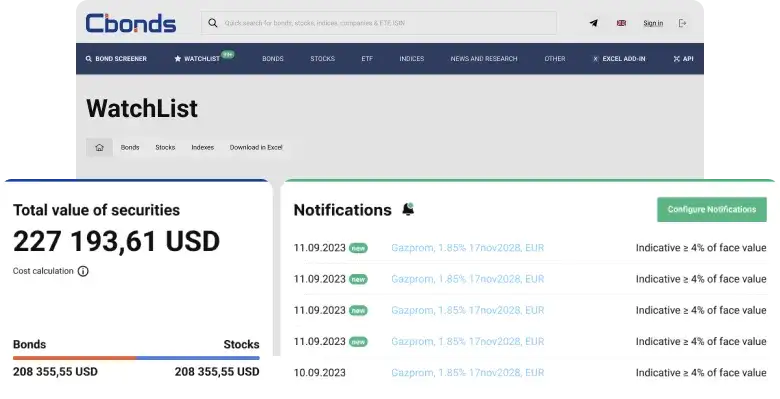Image resolution: width=780 pixels, height=399 pixels.
Task: Click the orange Bonds share bar
Action: 75,358
